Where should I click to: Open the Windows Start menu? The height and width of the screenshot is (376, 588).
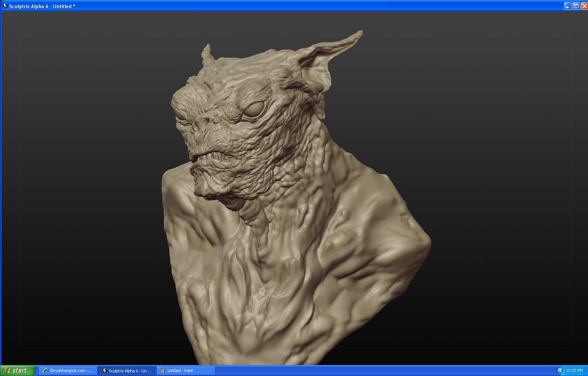[18, 370]
